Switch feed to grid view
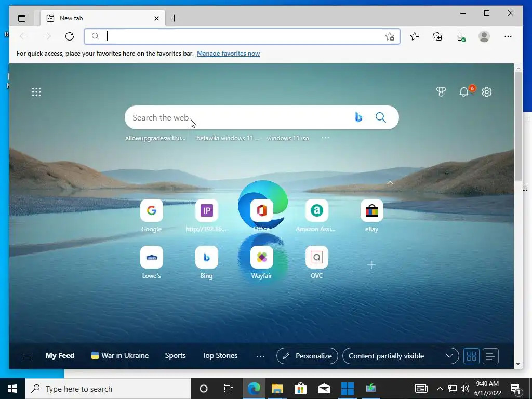532x399 pixels. 471,356
